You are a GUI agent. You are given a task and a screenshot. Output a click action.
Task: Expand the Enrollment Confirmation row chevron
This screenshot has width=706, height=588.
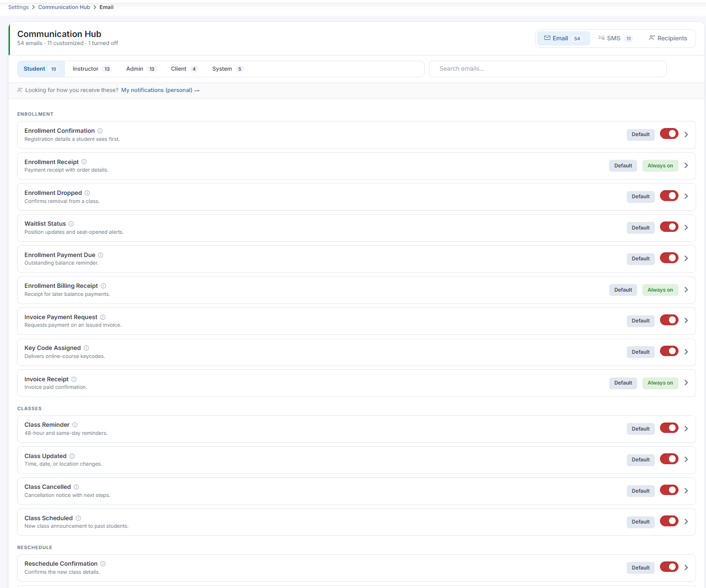(x=686, y=135)
